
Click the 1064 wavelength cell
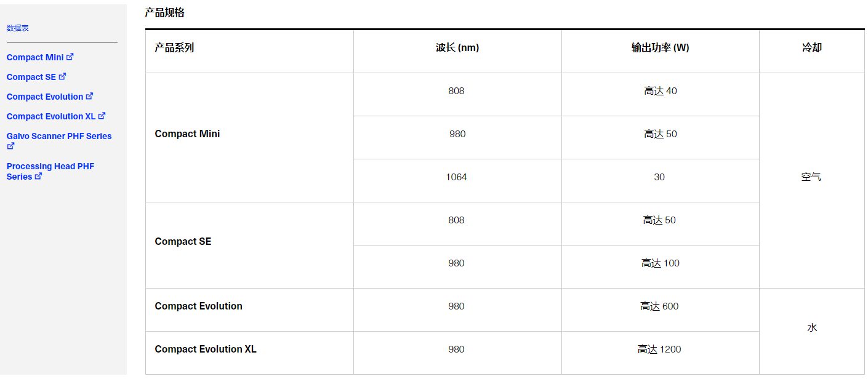click(457, 177)
